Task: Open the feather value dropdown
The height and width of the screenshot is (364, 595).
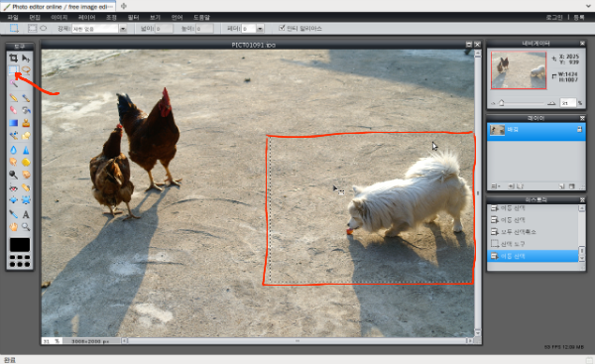Action: [x=260, y=29]
